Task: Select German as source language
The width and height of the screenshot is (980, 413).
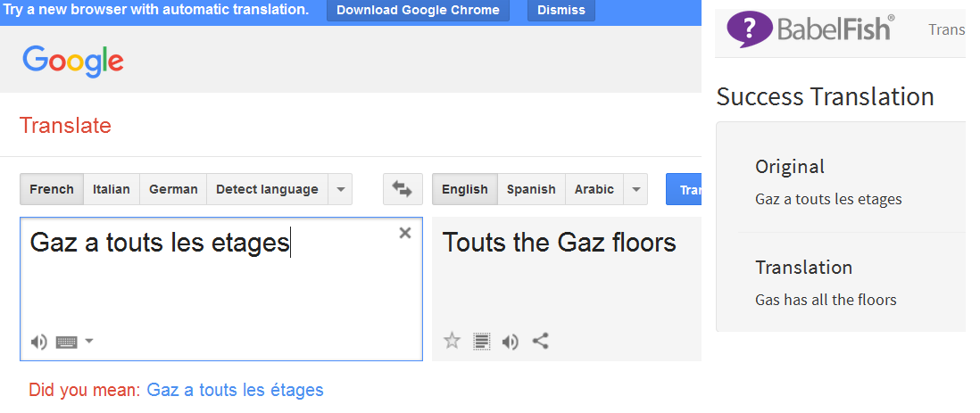Action: (173, 189)
